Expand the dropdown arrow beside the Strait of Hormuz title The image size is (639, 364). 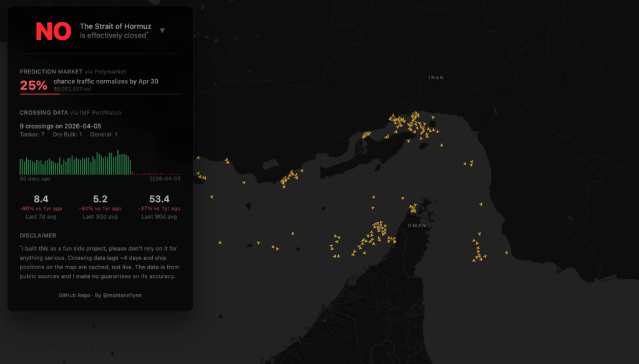pyautogui.click(x=162, y=31)
